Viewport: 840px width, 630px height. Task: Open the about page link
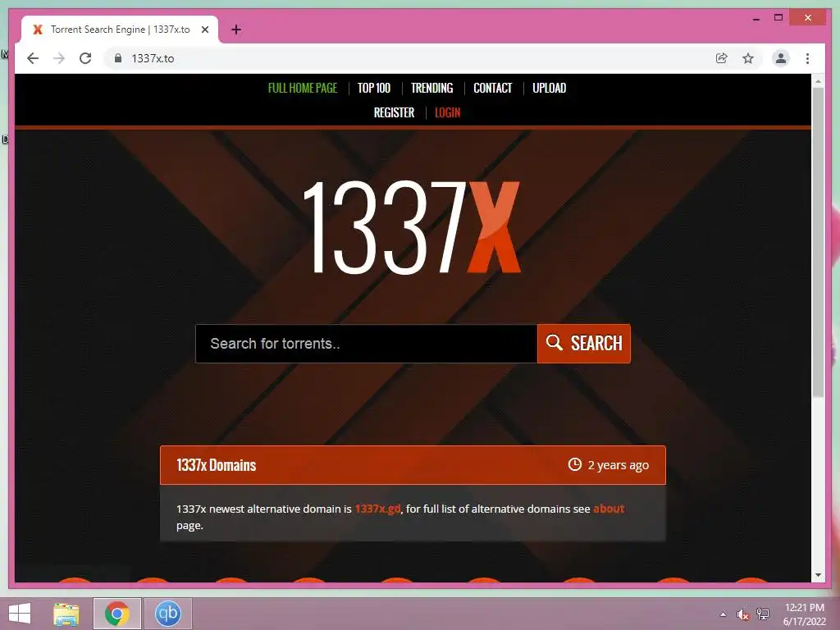pos(609,509)
